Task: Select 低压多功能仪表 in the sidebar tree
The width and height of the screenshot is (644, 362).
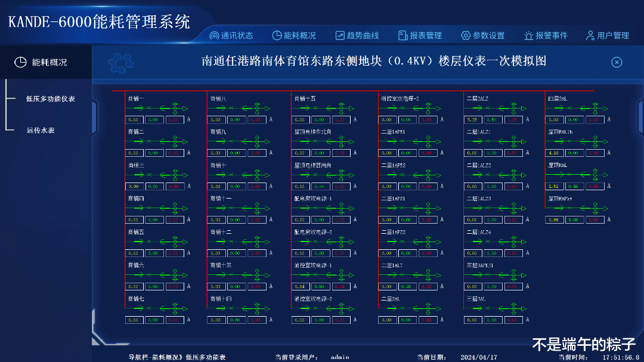Action: 51,99
